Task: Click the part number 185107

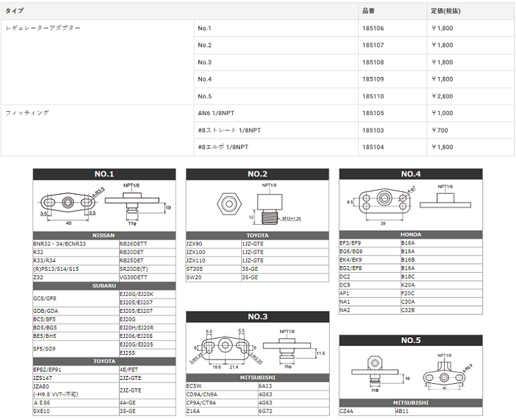Action: pyautogui.click(x=373, y=45)
